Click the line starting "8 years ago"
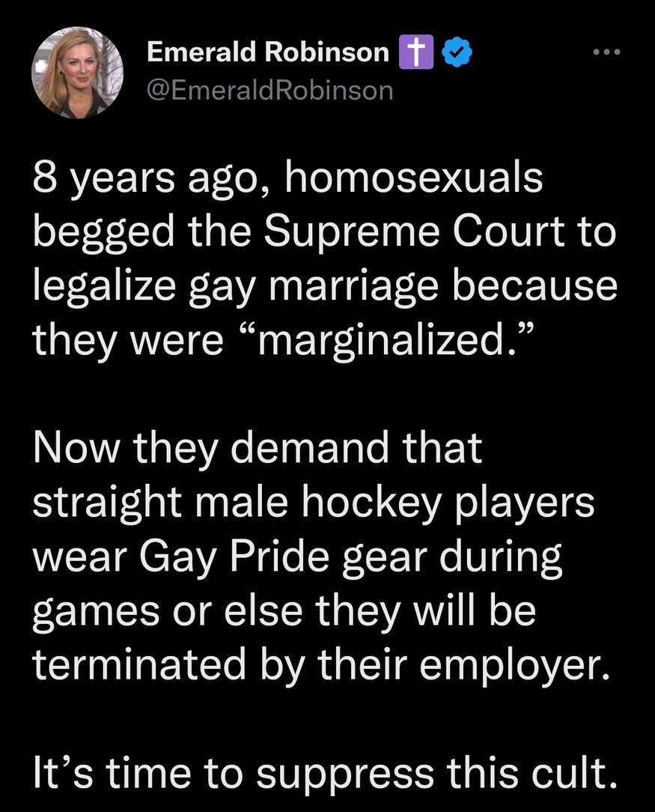Screen dimensions: 655x812 click(287, 181)
